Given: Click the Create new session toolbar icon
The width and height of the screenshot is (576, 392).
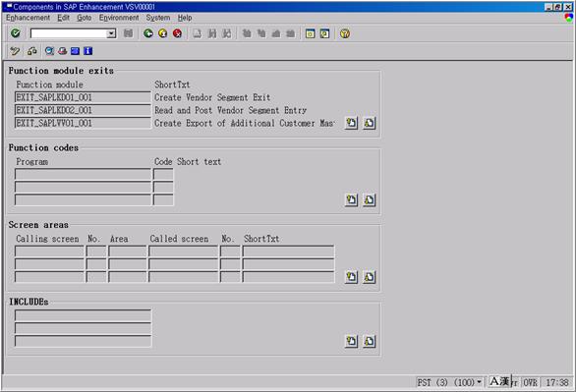Looking at the screenshot, I should [310, 33].
